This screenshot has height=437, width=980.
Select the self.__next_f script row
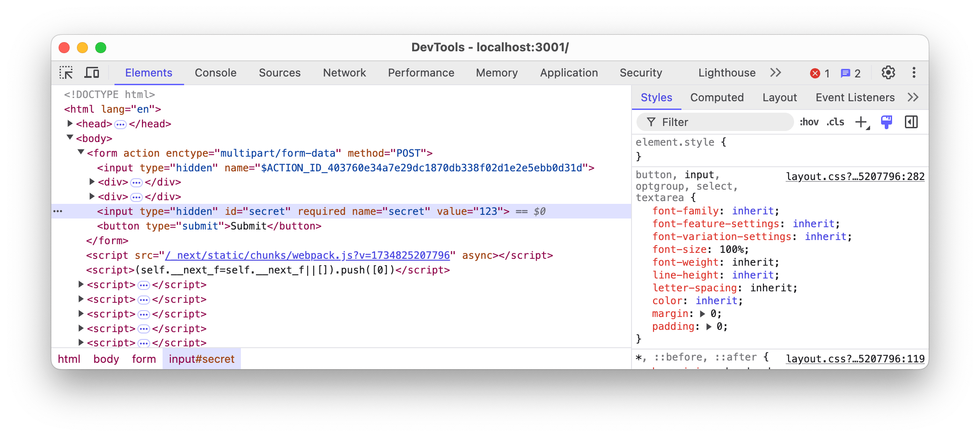[x=341, y=270]
